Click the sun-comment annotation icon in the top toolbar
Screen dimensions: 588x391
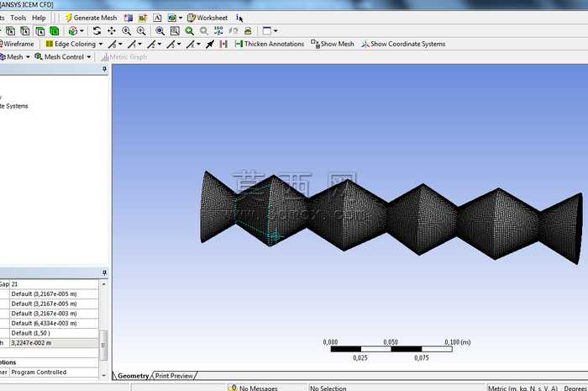pyautogui.click(x=143, y=18)
